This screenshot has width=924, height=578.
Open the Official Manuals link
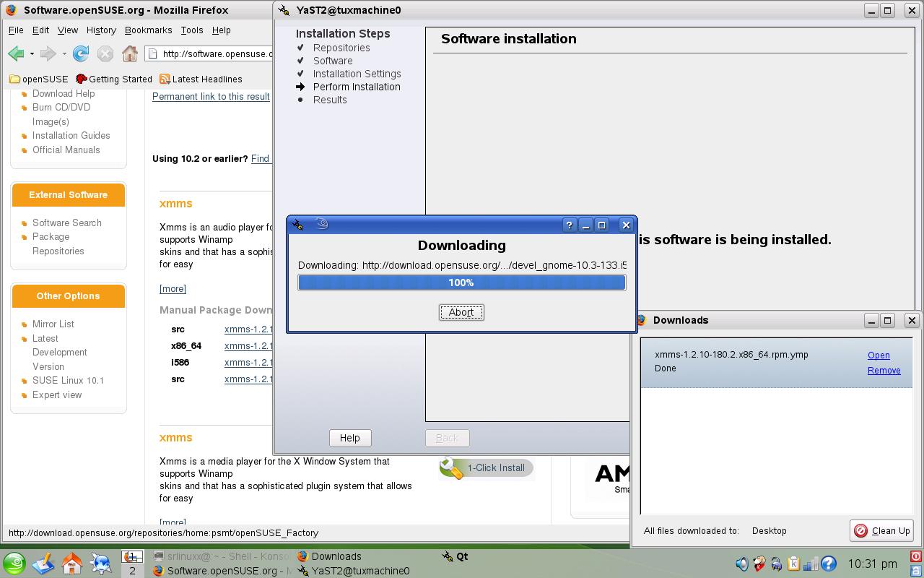point(66,150)
